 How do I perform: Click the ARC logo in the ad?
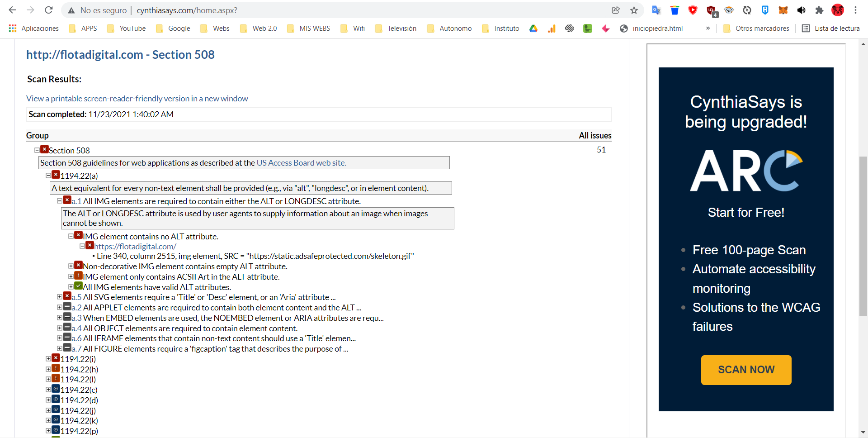click(x=746, y=171)
